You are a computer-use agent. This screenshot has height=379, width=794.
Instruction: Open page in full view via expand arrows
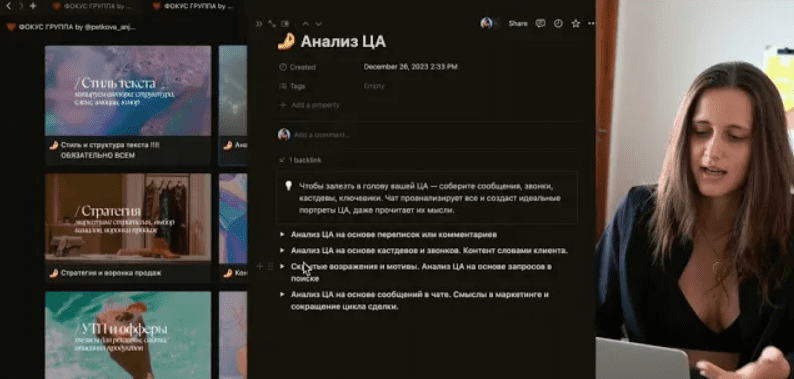(x=272, y=24)
